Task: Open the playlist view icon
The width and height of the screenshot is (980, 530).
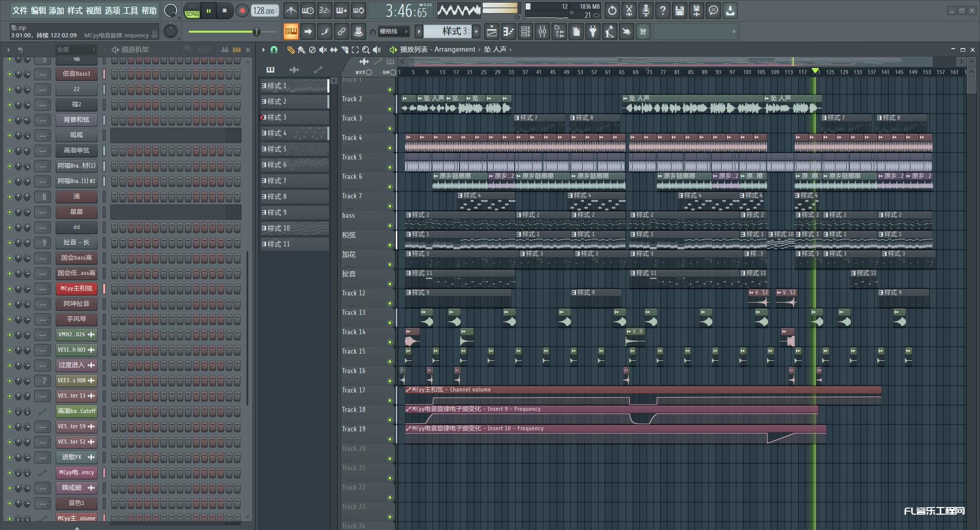Action: 491,32
